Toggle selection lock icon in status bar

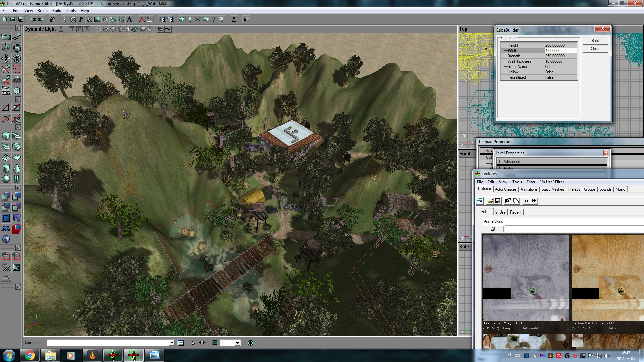coord(193,343)
